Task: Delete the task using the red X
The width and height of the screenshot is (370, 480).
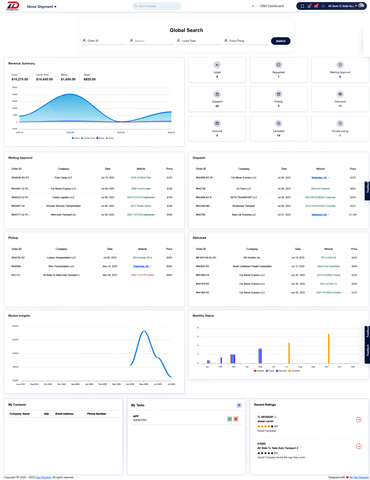Action: (236, 419)
